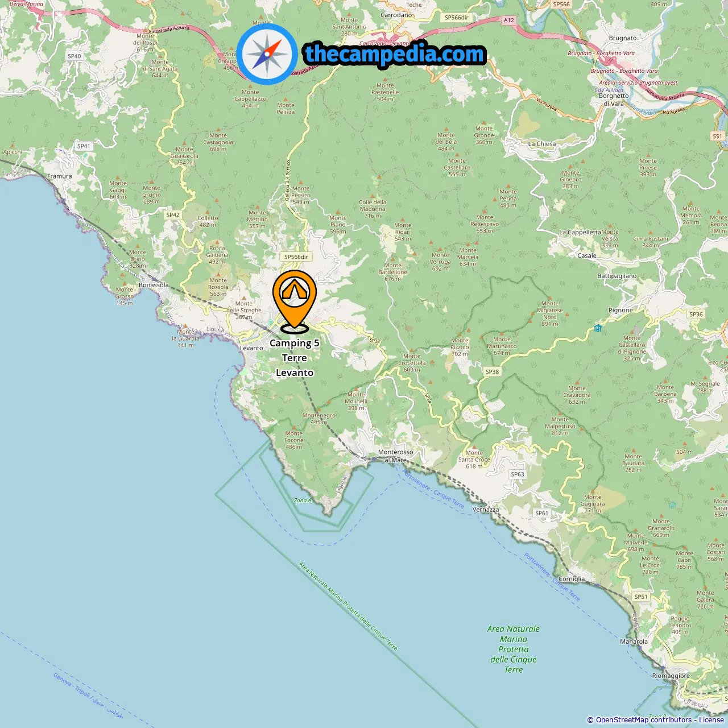Click the Vernazza town label
This screenshot has height=728, width=728.
486,510
